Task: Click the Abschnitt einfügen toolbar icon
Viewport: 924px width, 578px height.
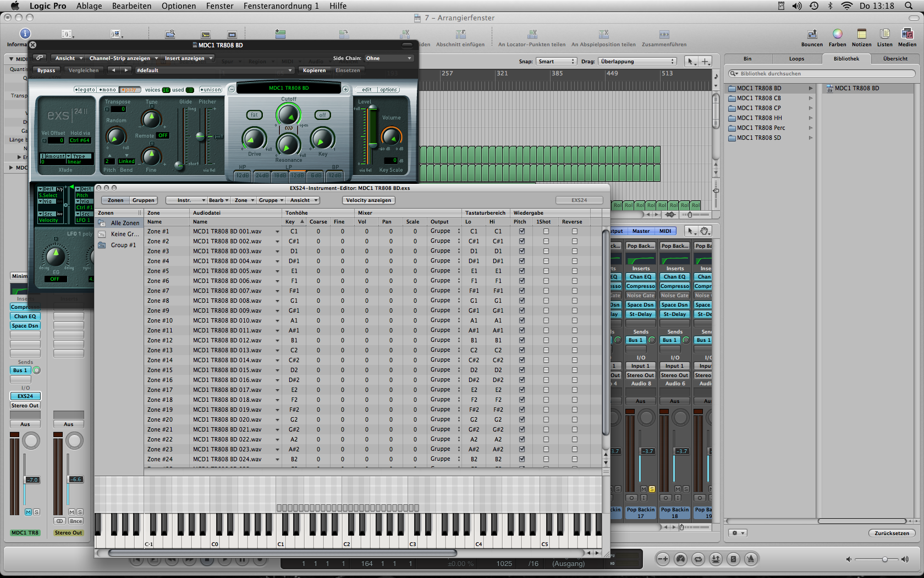Action: click(x=460, y=35)
